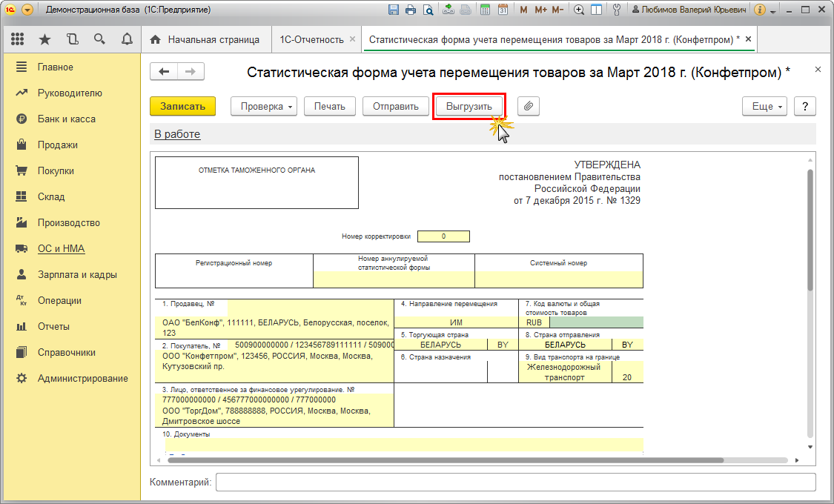Image resolution: width=834 pixels, height=504 pixels.
Task: Click the printer icon in title bar
Action: 411,10
